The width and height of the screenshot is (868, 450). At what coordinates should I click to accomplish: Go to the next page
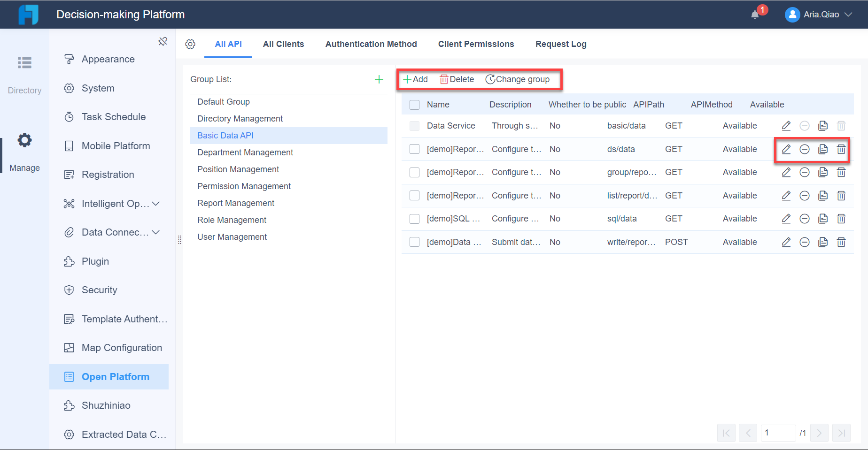coord(819,433)
